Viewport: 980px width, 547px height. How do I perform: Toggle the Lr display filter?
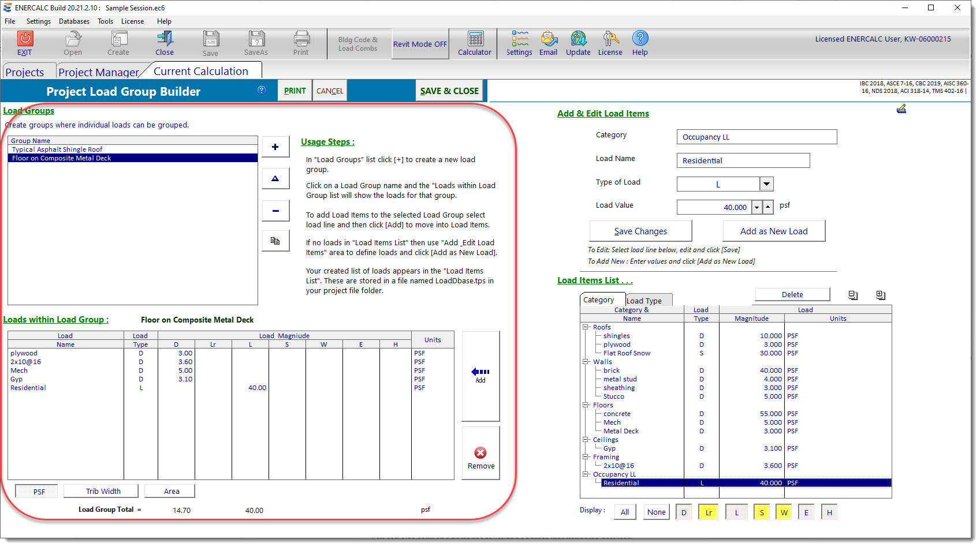point(708,512)
